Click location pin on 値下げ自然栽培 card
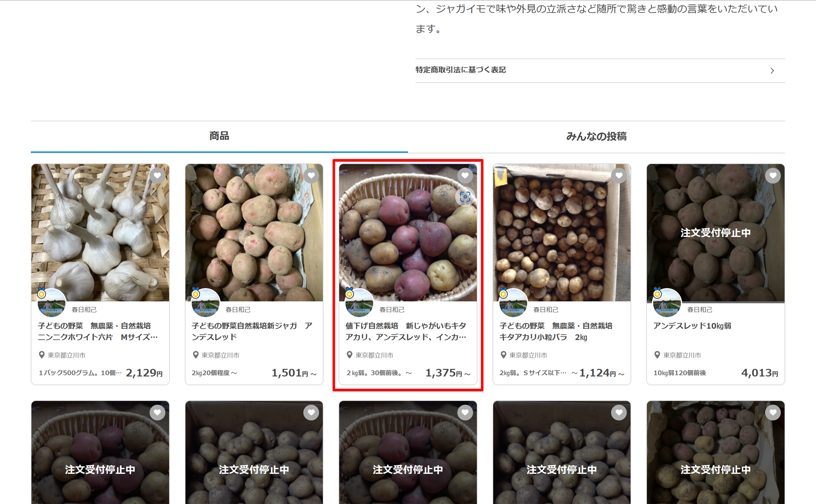This screenshot has height=504, width=816. (x=350, y=355)
